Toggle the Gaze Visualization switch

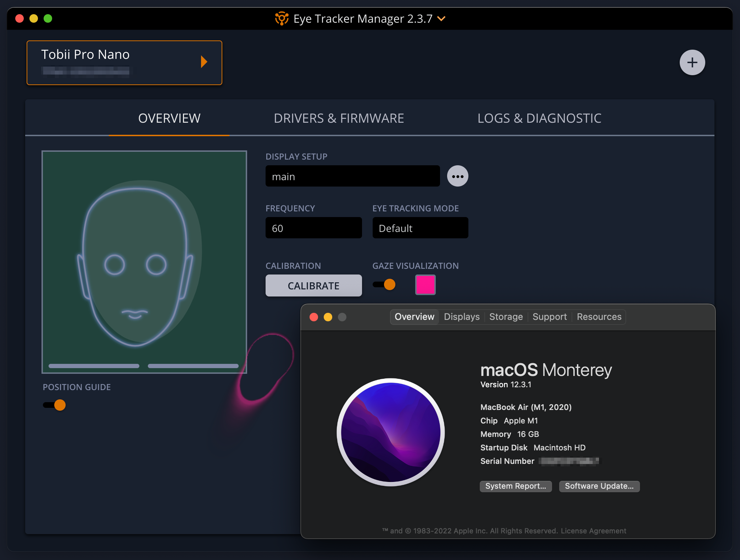coord(384,284)
